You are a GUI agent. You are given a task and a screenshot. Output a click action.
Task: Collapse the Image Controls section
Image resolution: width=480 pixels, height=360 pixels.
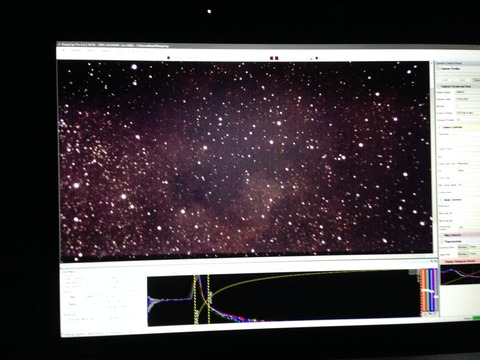point(441,200)
